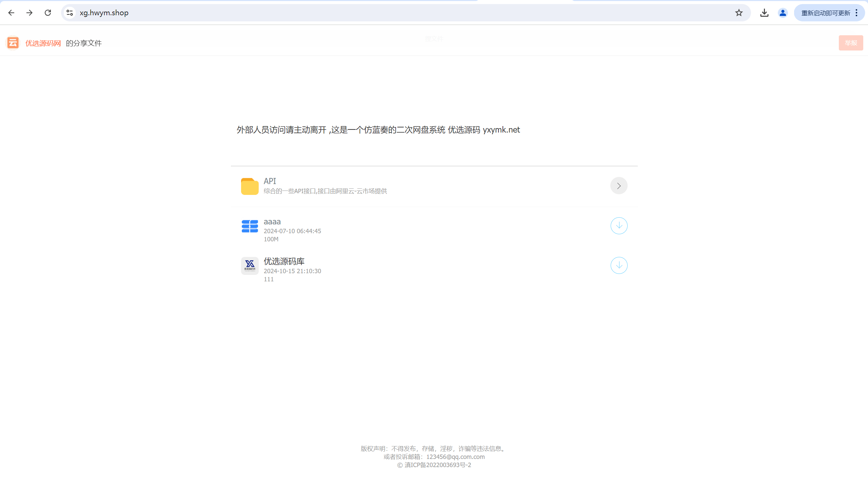
Task: Click the 重新启动即可更新 update button
Action: tap(826, 13)
